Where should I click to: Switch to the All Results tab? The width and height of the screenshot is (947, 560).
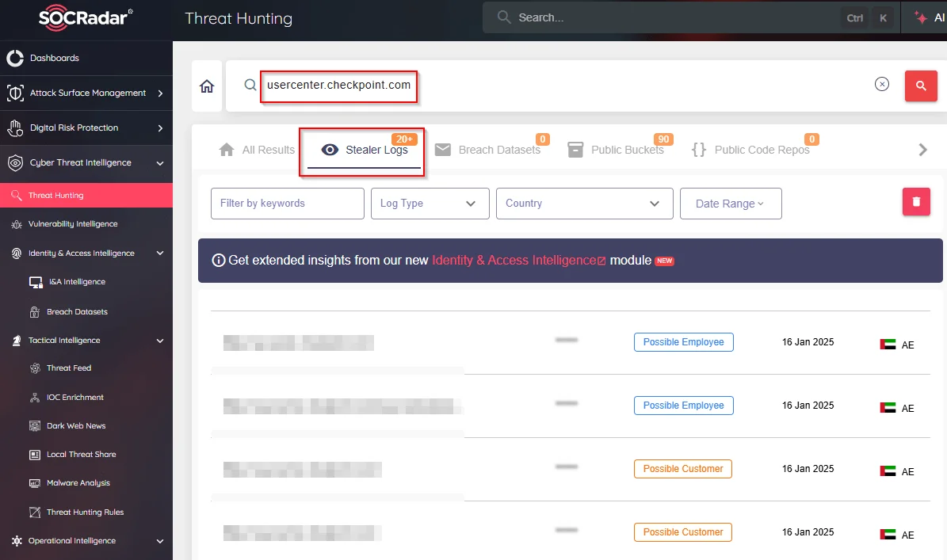coord(257,150)
